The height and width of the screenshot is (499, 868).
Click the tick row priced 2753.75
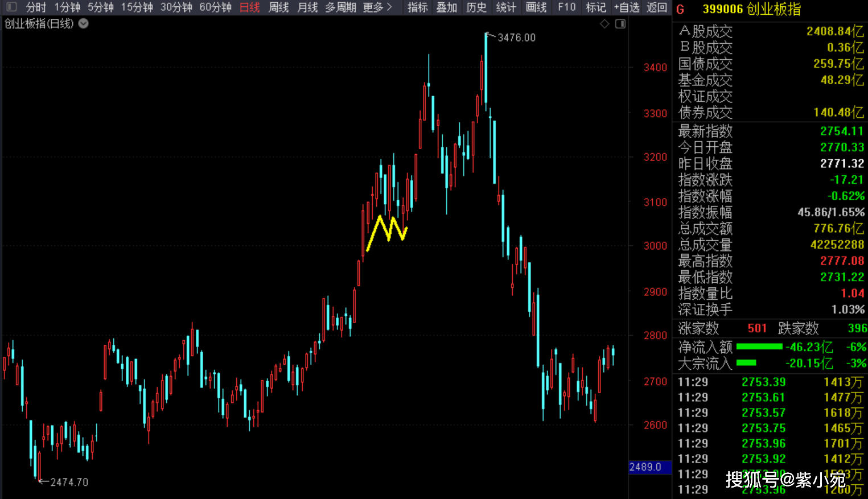coord(771,428)
